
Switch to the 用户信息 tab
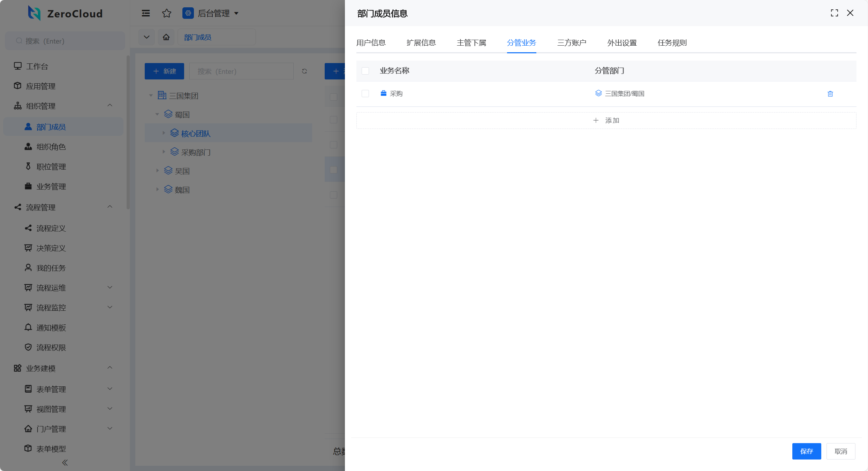pos(371,43)
